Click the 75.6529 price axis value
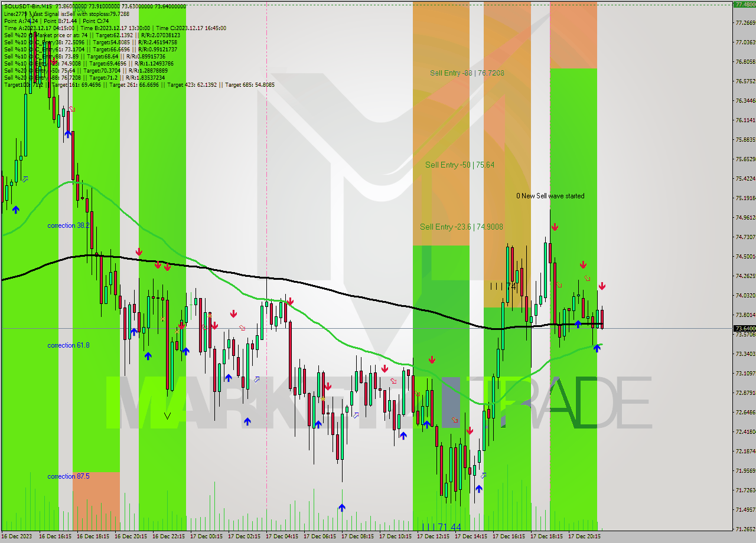Viewport: 756px width, 543px height. point(745,159)
